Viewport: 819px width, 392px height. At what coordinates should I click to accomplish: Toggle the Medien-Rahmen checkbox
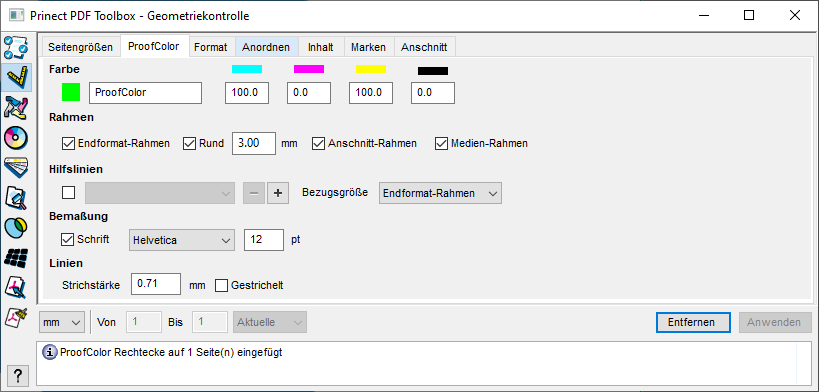click(x=442, y=143)
